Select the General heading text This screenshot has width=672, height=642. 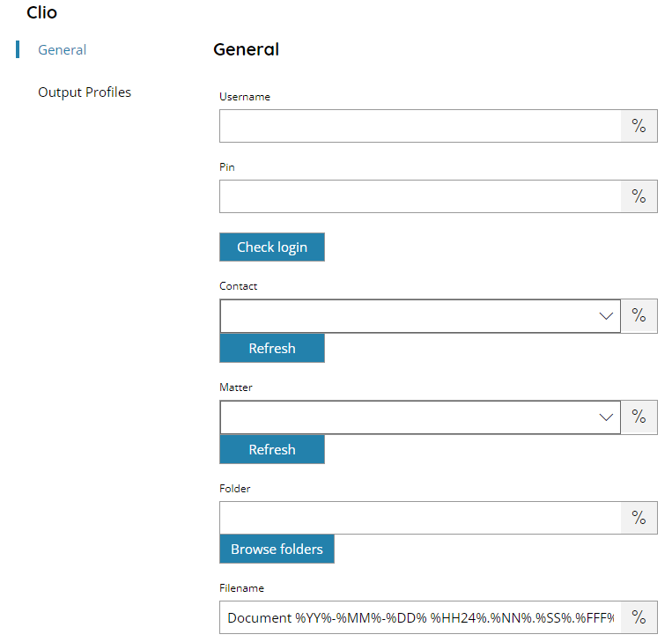(246, 49)
